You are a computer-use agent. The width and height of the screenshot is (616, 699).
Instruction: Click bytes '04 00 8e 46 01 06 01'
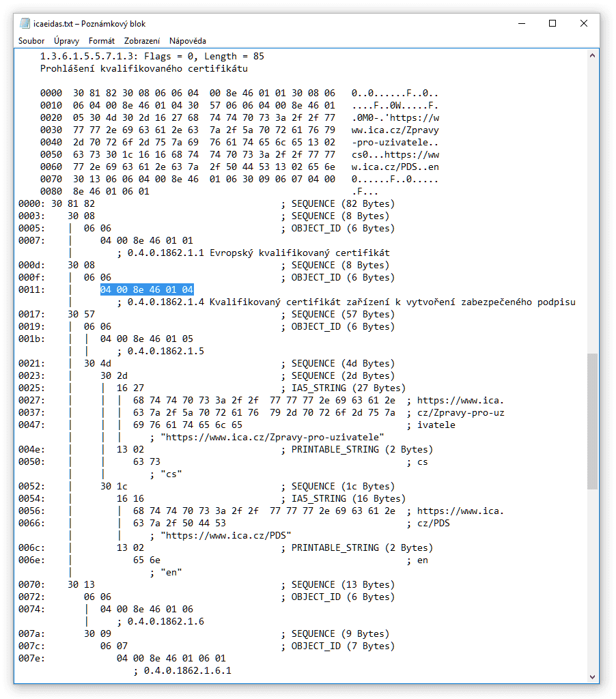pyautogui.click(x=171, y=659)
